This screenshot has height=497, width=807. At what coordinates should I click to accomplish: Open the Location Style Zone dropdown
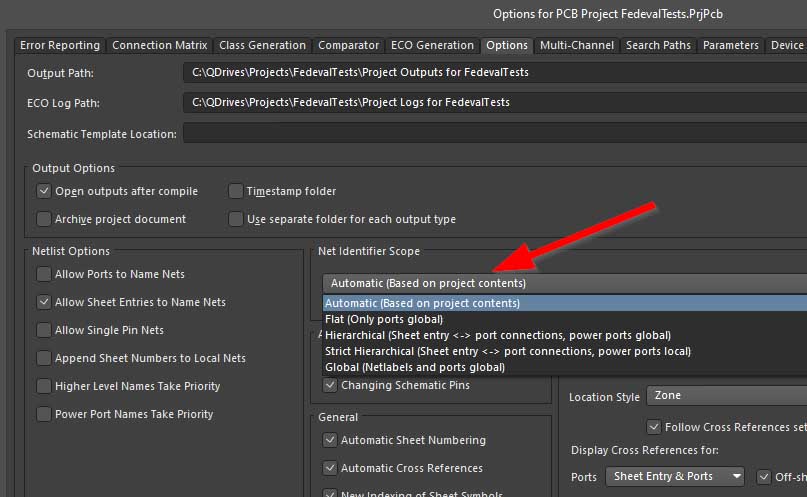tap(726, 396)
